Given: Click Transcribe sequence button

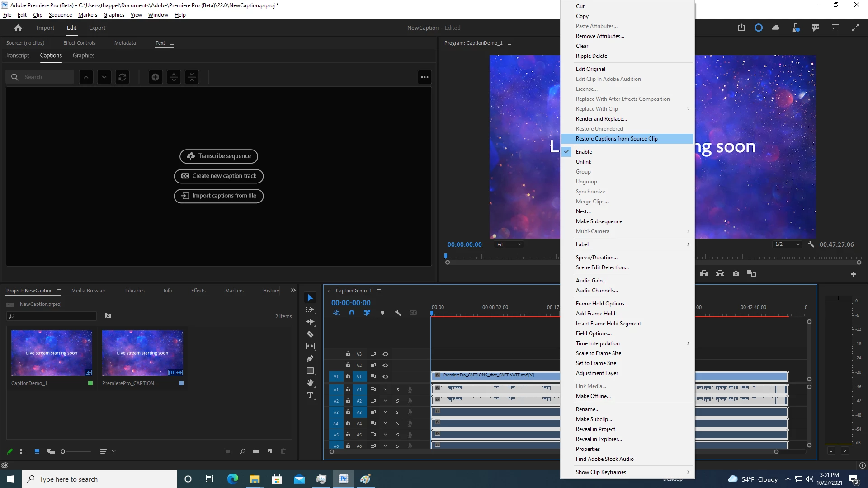Looking at the screenshot, I should (219, 156).
